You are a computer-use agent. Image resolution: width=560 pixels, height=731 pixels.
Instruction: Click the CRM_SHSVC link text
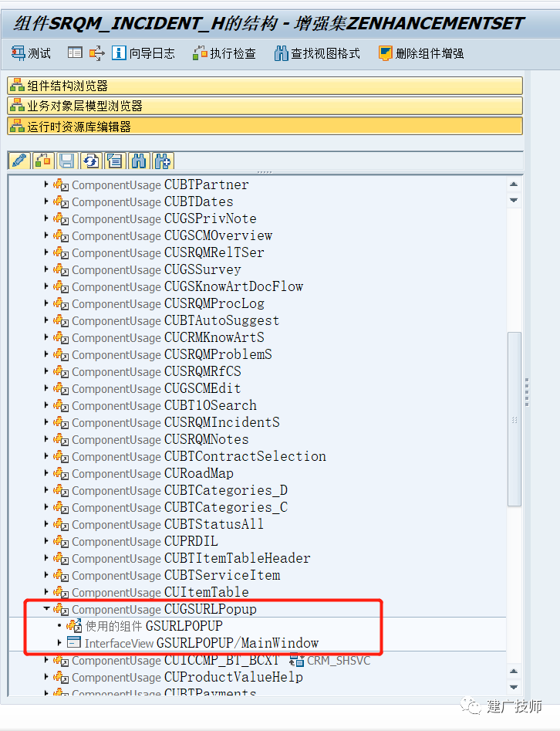coord(339,661)
